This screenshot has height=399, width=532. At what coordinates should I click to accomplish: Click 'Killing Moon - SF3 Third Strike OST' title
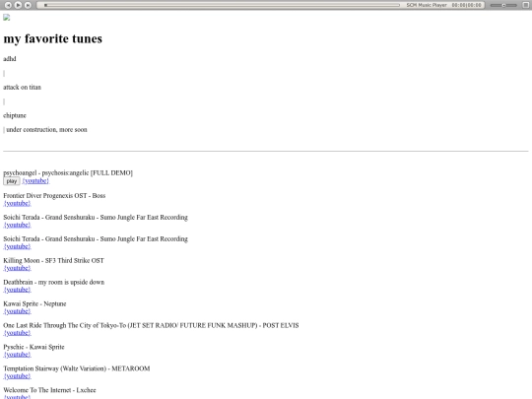pos(53,260)
